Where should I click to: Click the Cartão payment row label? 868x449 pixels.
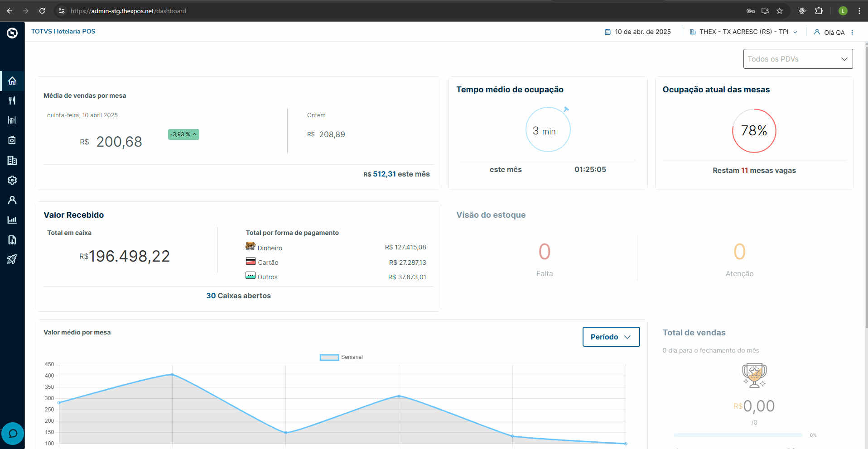pos(268,263)
